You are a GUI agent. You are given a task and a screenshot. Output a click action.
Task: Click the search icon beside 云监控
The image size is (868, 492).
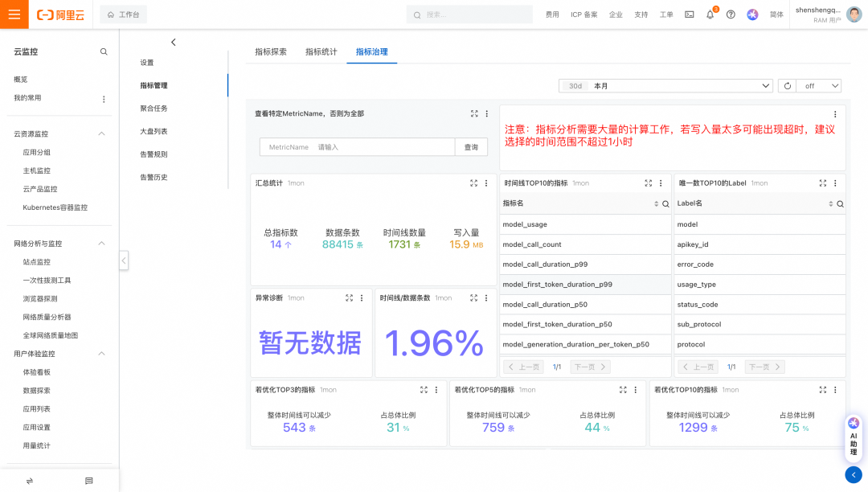[104, 51]
